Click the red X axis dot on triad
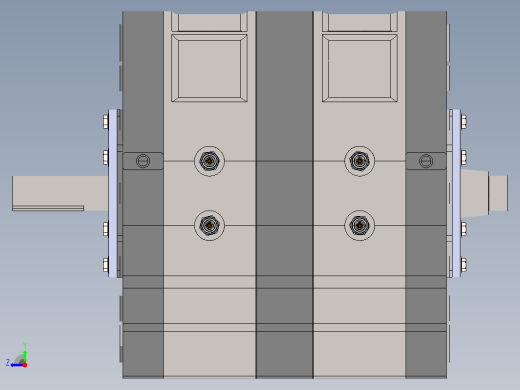The width and height of the screenshot is (520, 390). click(25, 365)
